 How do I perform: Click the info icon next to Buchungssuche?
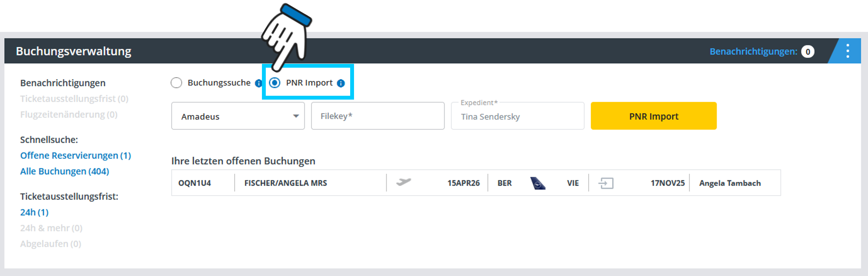point(258,83)
